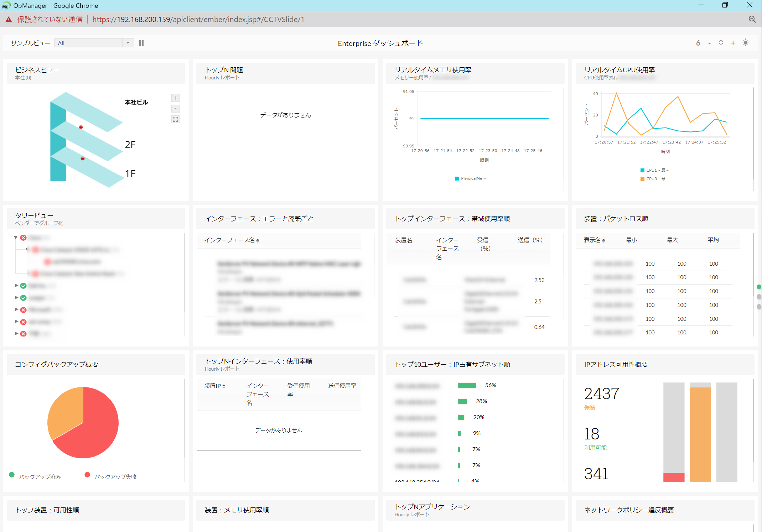Click the plus icon beside refresh

(x=733, y=43)
